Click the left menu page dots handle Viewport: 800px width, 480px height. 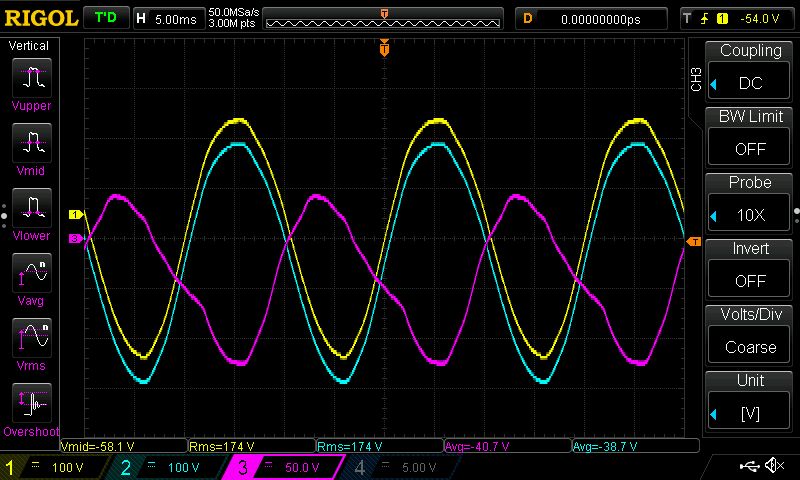pyautogui.click(x=4, y=216)
